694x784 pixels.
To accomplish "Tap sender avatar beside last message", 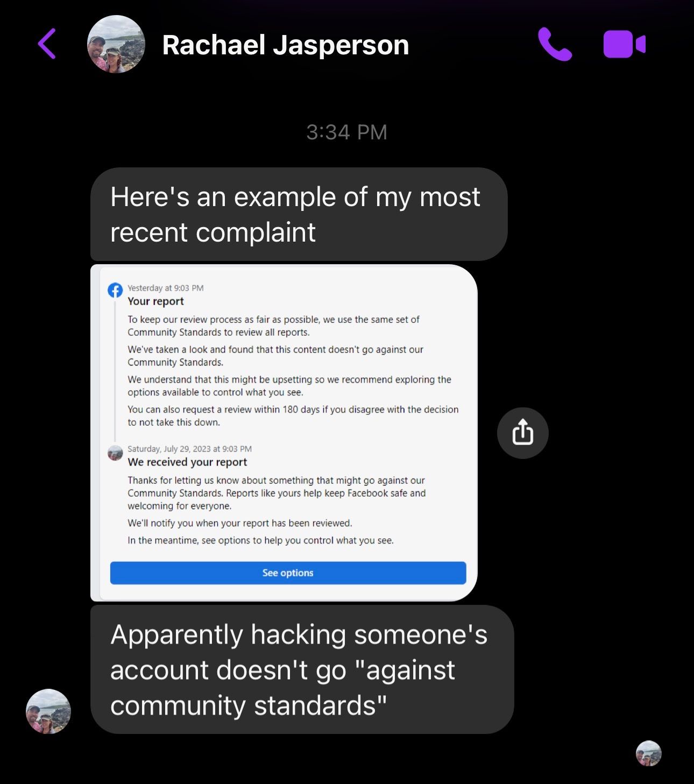I will click(48, 711).
